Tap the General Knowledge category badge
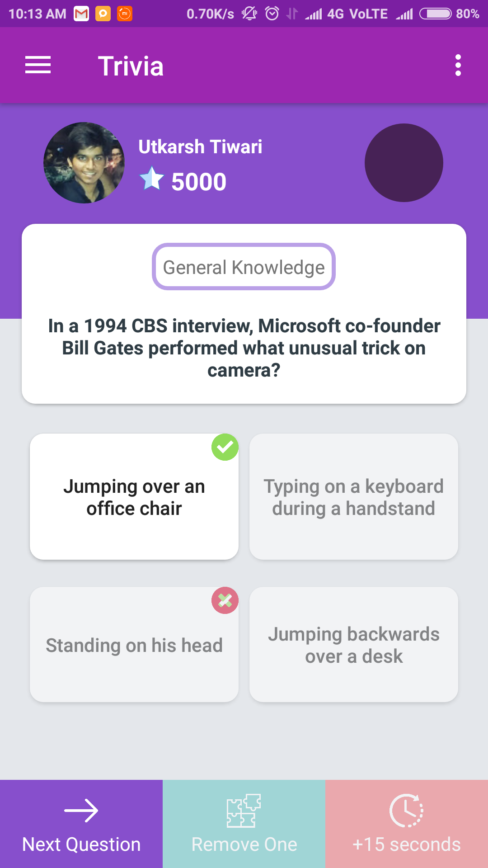 click(x=244, y=267)
